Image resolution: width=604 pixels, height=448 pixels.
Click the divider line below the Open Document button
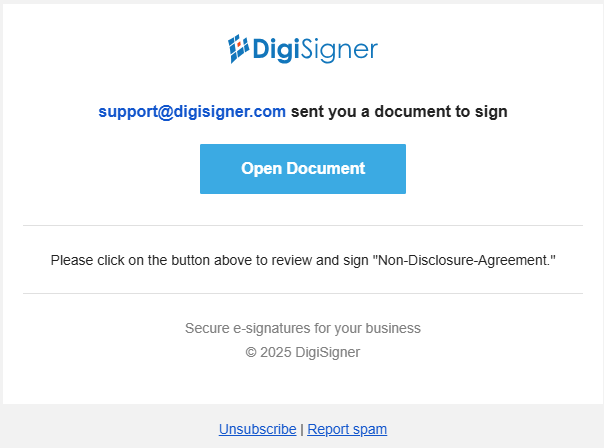click(x=303, y=225)
